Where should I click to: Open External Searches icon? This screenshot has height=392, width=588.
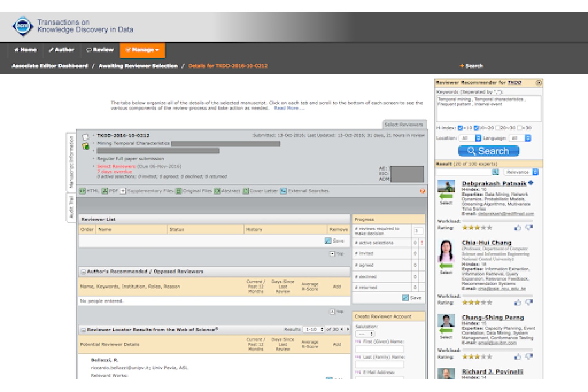click(283, 191)
